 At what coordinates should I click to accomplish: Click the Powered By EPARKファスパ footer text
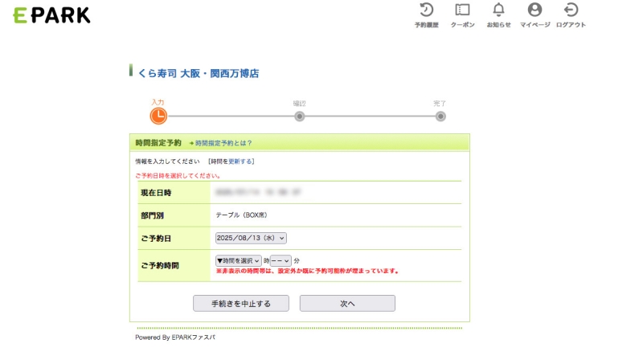175,337
